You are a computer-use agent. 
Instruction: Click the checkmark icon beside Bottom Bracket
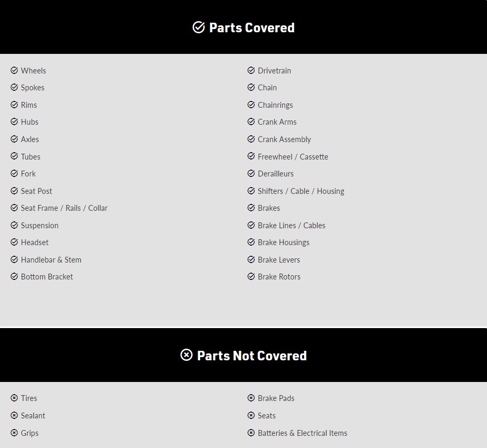tap(14, 276)
